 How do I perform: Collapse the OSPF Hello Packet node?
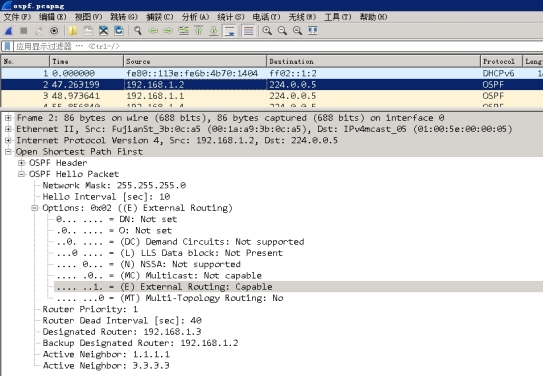[x=21, y=174]
